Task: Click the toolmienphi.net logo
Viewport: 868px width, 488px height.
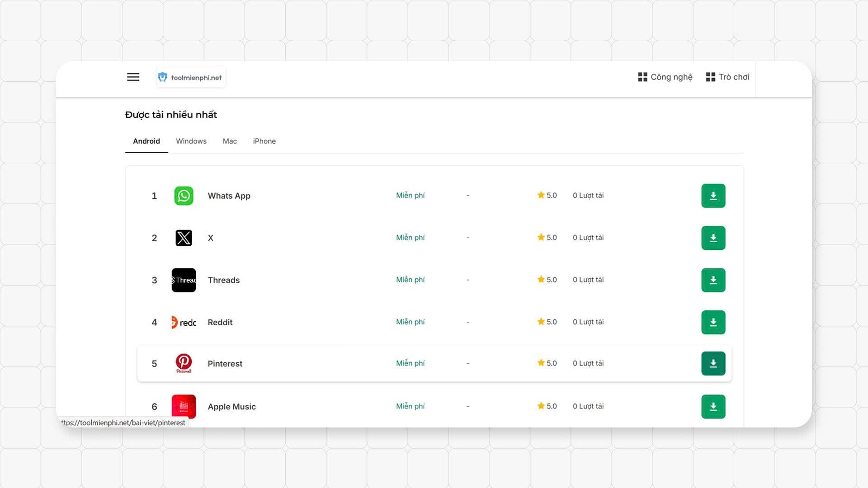Action: point(190,77)
